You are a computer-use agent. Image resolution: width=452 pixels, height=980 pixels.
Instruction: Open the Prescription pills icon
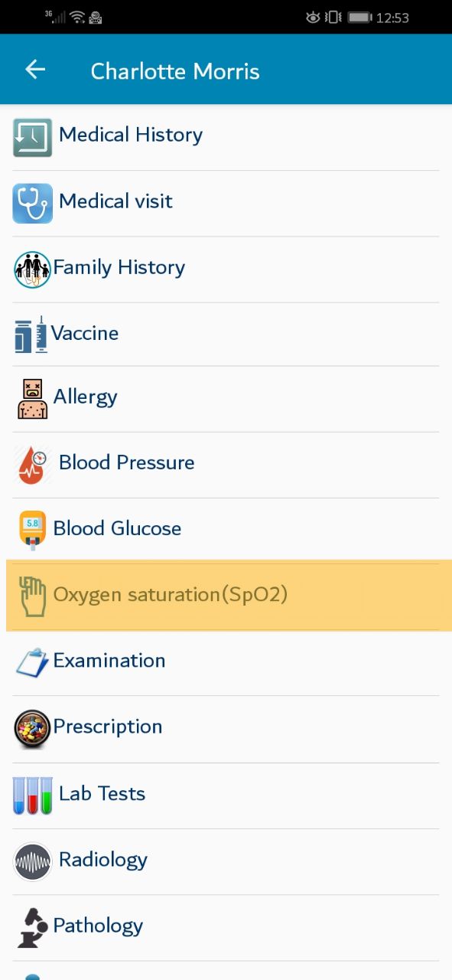(32, 729)
